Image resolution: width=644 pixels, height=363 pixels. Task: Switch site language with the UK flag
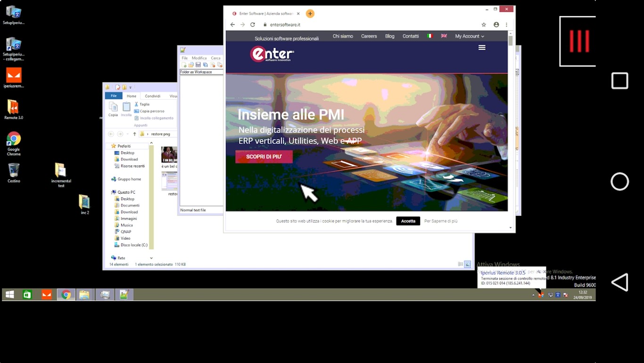[444, 36]
